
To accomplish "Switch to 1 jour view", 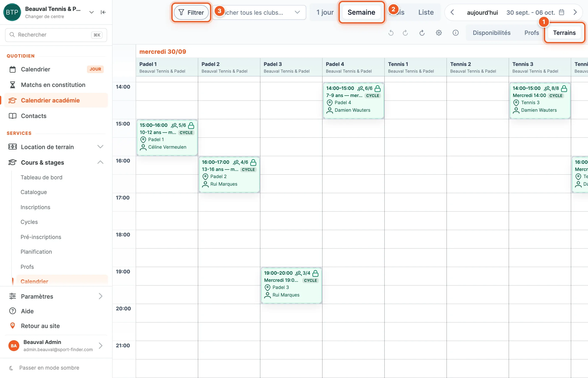I will coord(325,12).
